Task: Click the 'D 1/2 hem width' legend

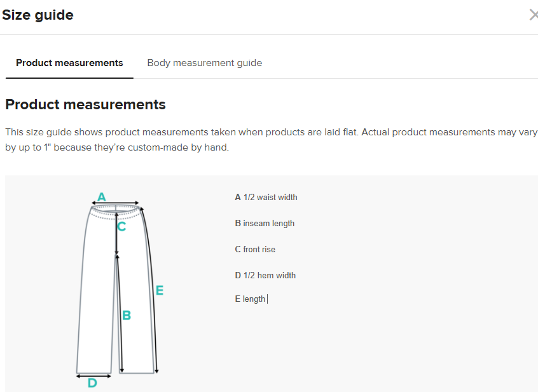Action: coord(265,275)
